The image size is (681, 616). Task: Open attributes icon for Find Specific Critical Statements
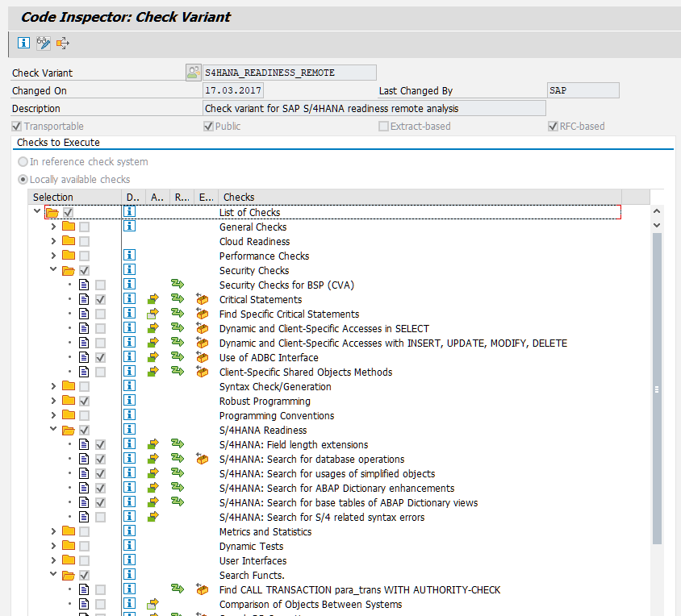pyautogui.click(x=152, y=314)
